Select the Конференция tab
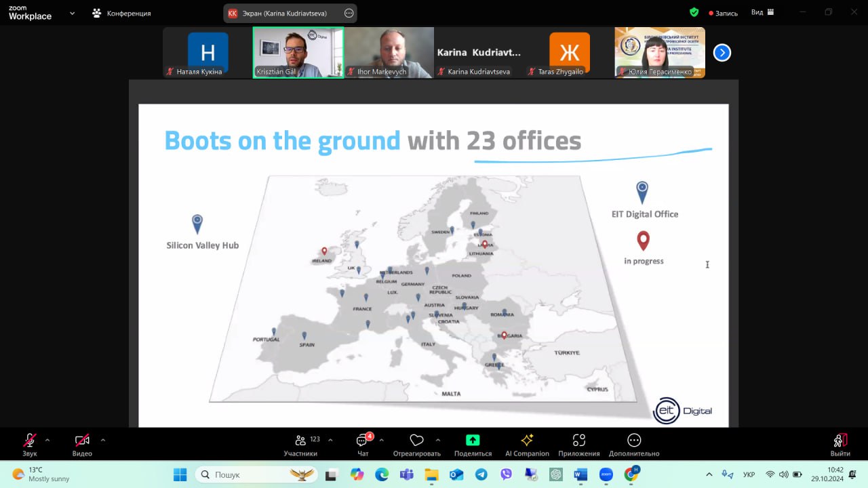 point(122,13)
